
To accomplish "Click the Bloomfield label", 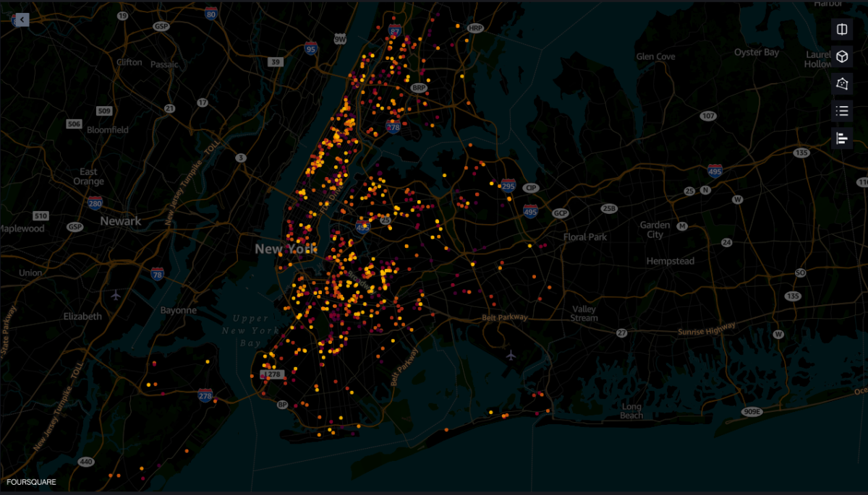I will 108,130.
